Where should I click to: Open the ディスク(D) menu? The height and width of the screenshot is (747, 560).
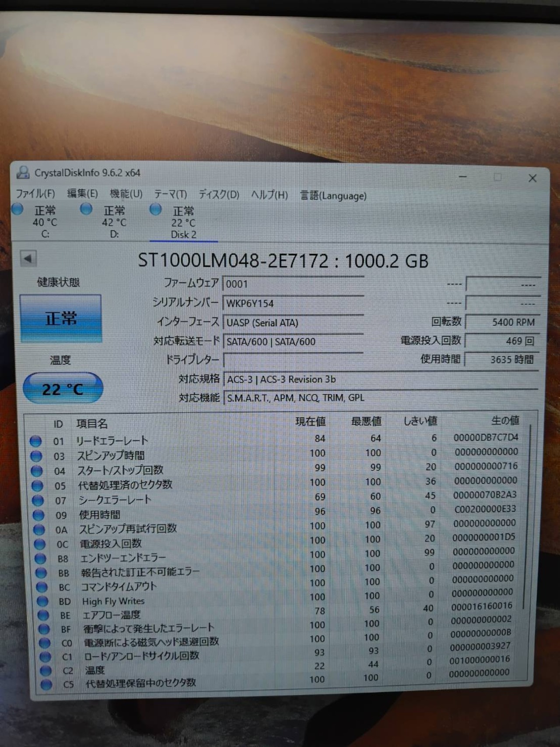click(219, 194)
